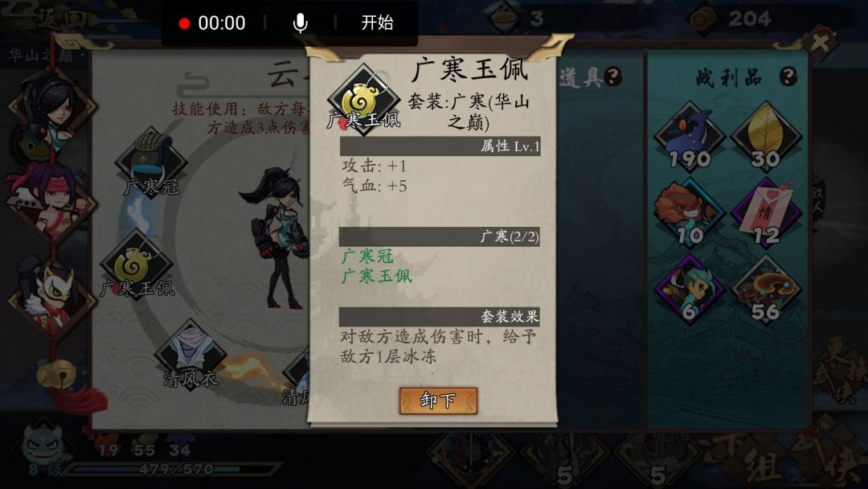Tap the 卸下 unequip button
Screen dimensions: 868x489
click(438, 401)
